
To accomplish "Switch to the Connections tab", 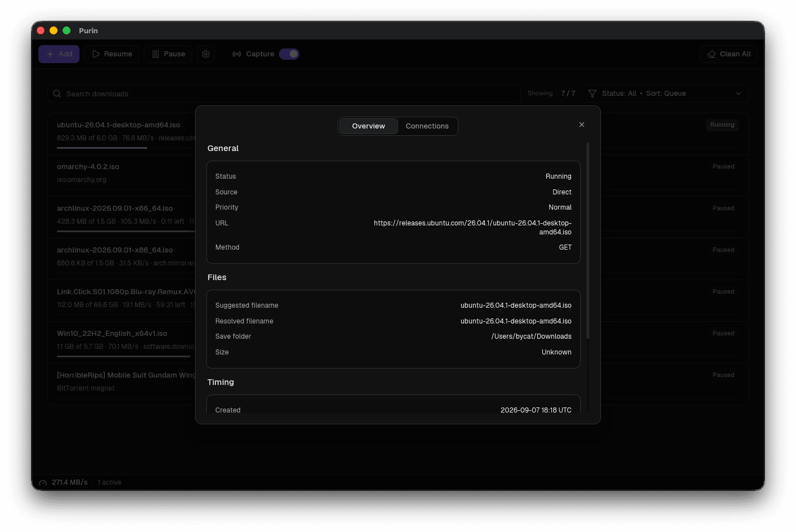I will [427, 126].
